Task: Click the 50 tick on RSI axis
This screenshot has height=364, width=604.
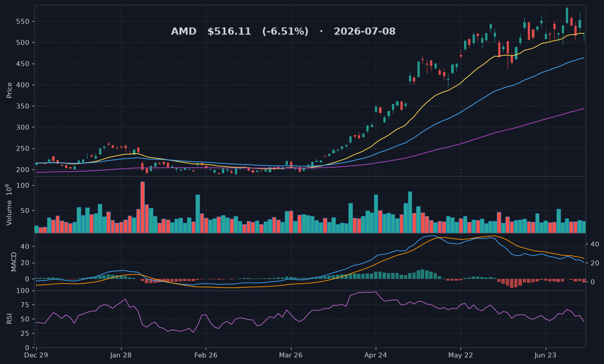Action: tap(25, 319)
